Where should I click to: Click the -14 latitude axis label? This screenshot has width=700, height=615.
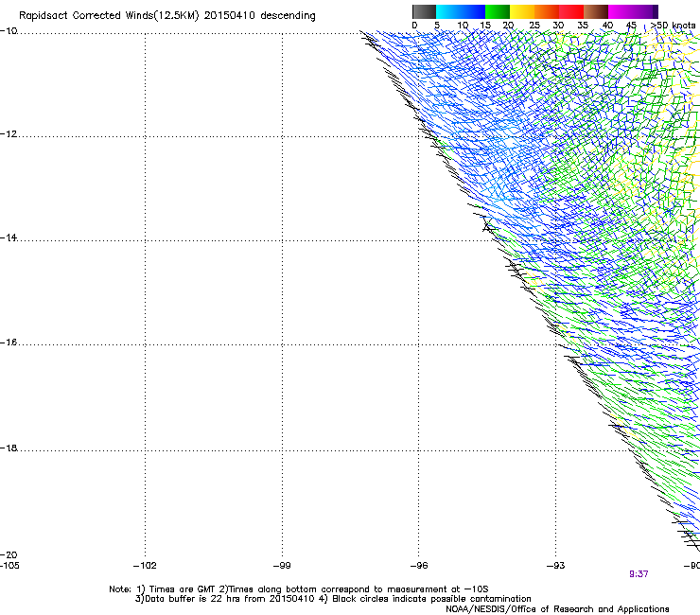[9, 238]
